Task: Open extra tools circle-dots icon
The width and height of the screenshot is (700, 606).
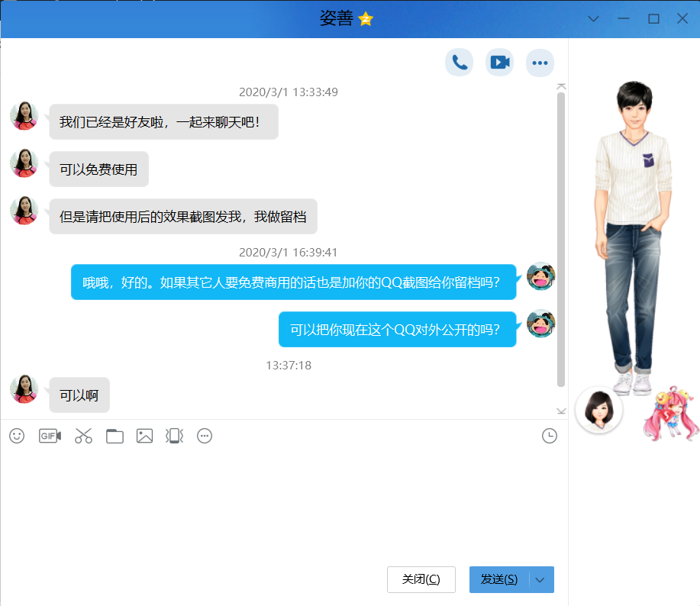Action: [x=205, y=436]
